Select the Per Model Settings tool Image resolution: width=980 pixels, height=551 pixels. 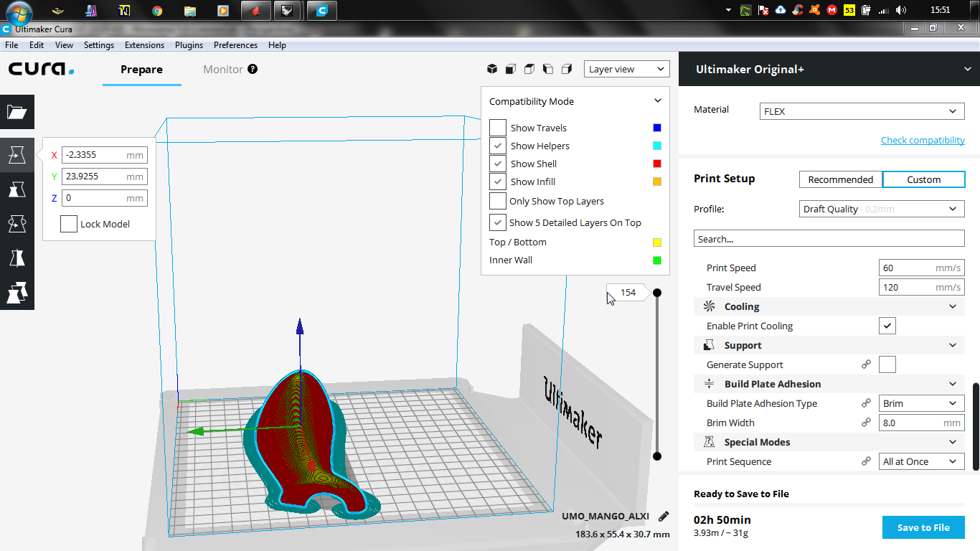pyautogui.click(x=17, y=293)
